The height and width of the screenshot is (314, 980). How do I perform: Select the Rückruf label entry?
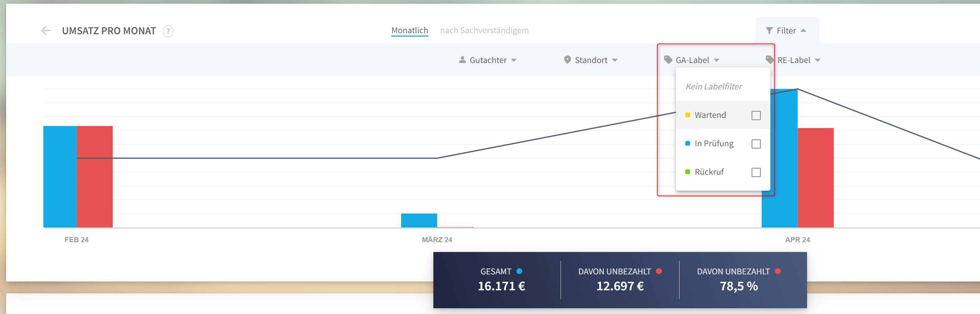pos(723,172)
